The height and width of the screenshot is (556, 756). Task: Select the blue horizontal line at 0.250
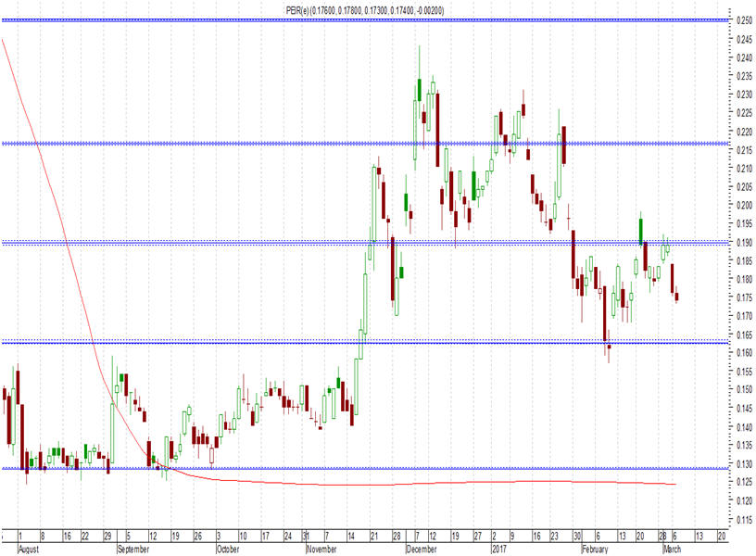click(x=365, y=20)
